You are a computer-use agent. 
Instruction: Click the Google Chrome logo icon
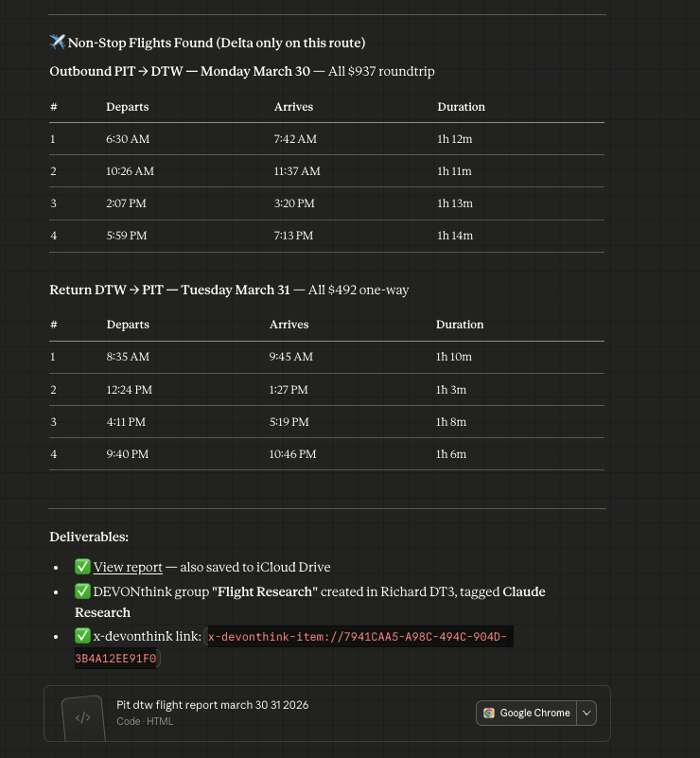[489, 713]
